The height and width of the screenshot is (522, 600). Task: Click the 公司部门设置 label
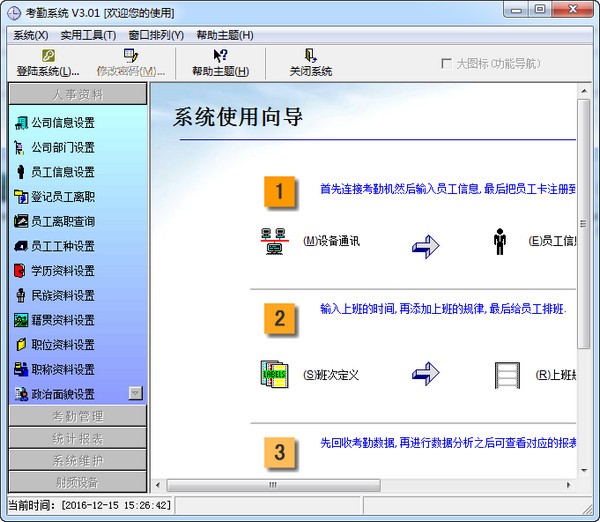coord(63,148)
